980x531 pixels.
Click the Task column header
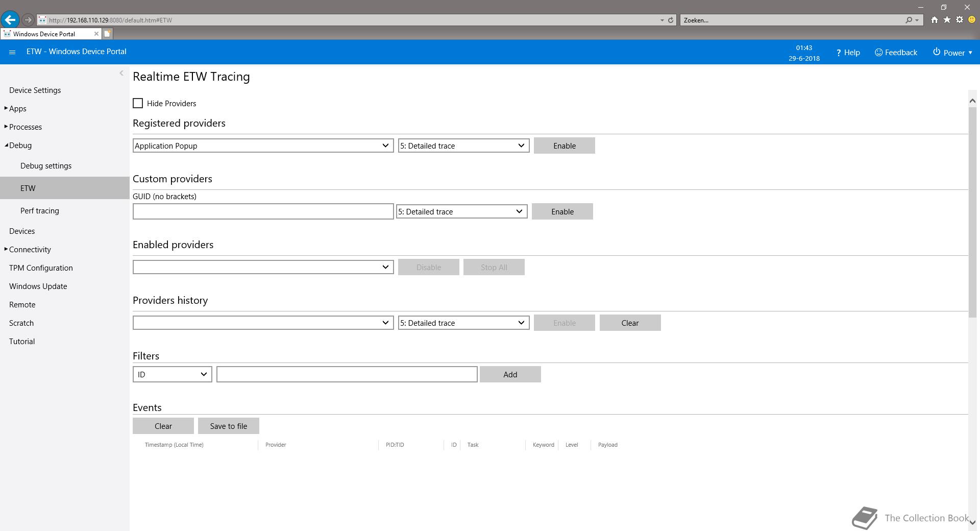point(473,445)
